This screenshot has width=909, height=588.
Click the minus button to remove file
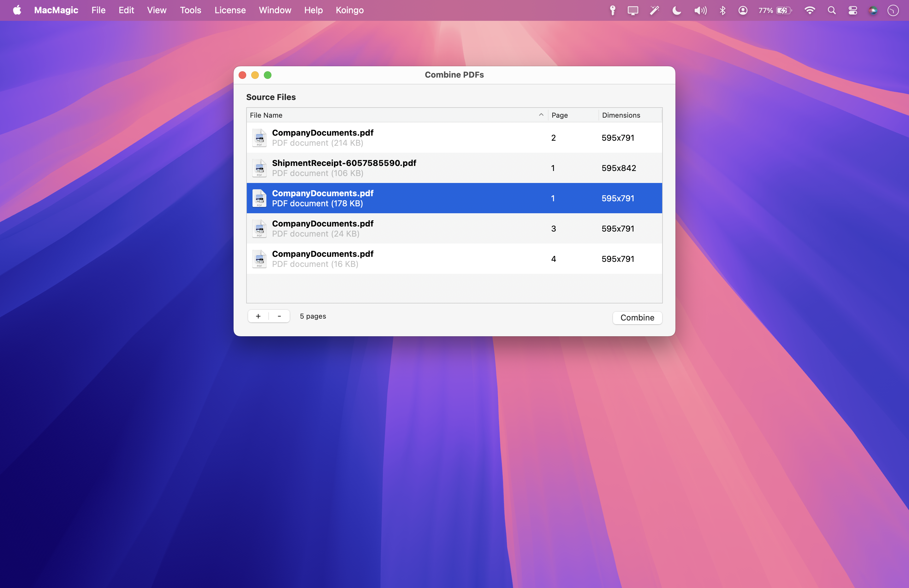pyautogui.click(x=279, y=316)
